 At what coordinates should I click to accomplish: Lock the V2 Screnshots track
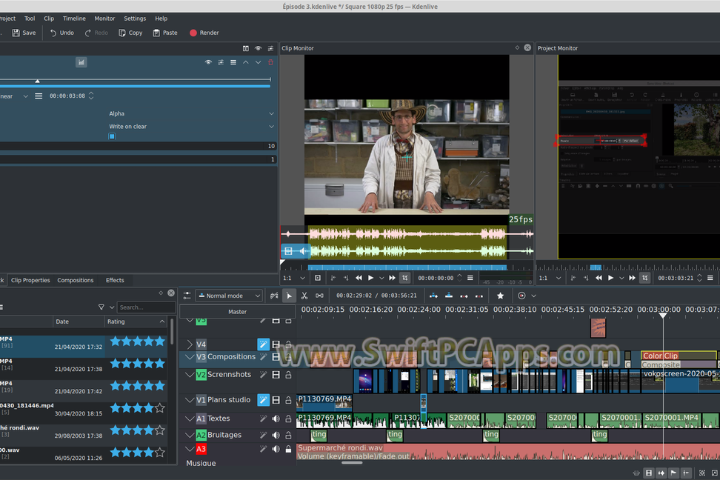(x=288, y=375)
